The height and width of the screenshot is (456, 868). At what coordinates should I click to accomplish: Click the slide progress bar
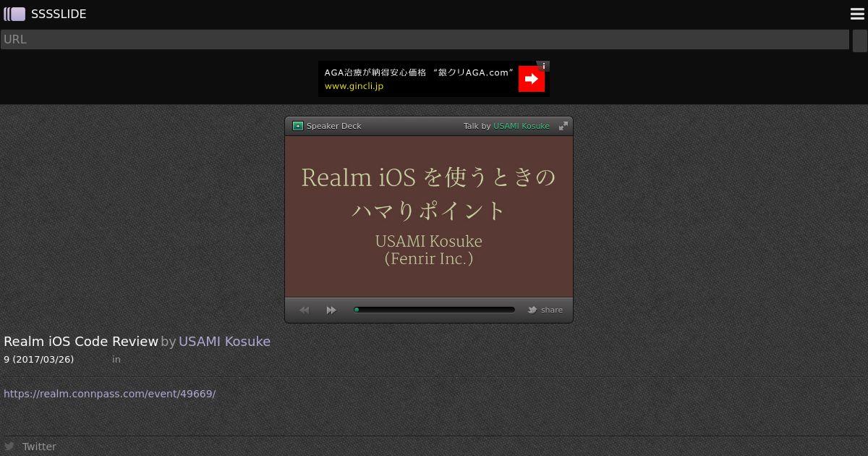point(434,310)
